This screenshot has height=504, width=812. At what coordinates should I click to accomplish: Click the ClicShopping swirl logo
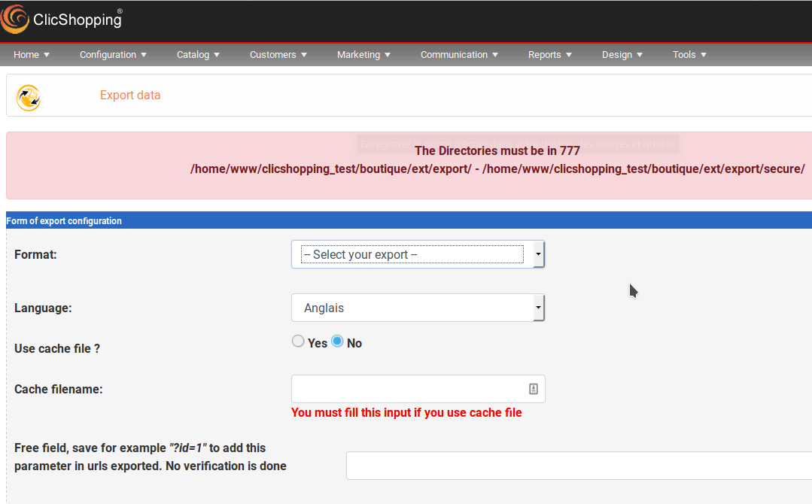14,19
